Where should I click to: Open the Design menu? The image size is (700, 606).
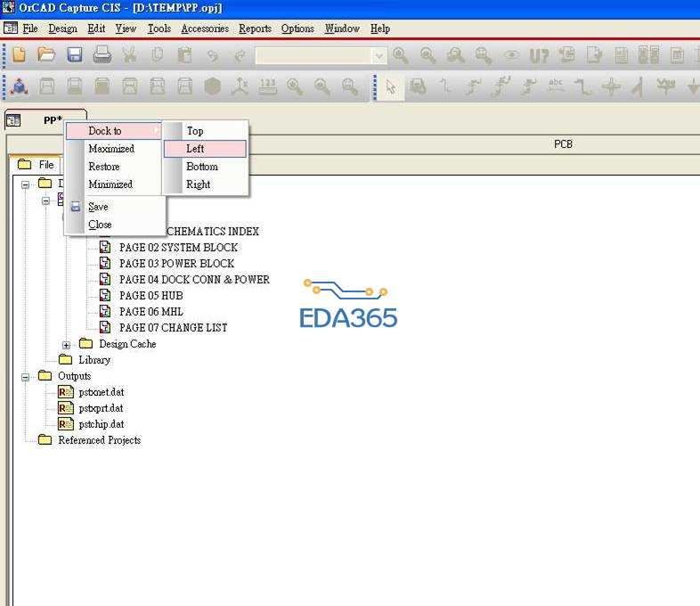tap(62, 29)
